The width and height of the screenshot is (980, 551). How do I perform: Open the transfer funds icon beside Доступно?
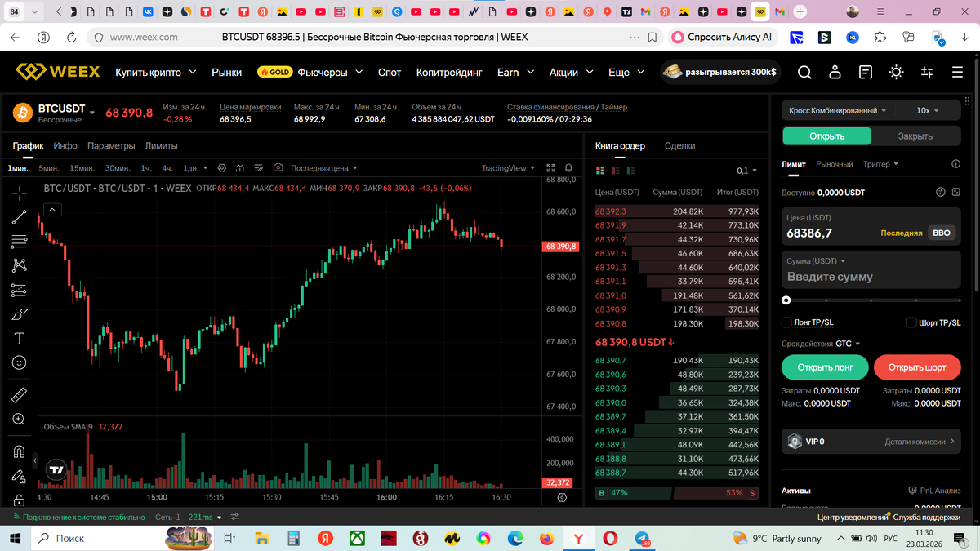click(x=940, y=193)
